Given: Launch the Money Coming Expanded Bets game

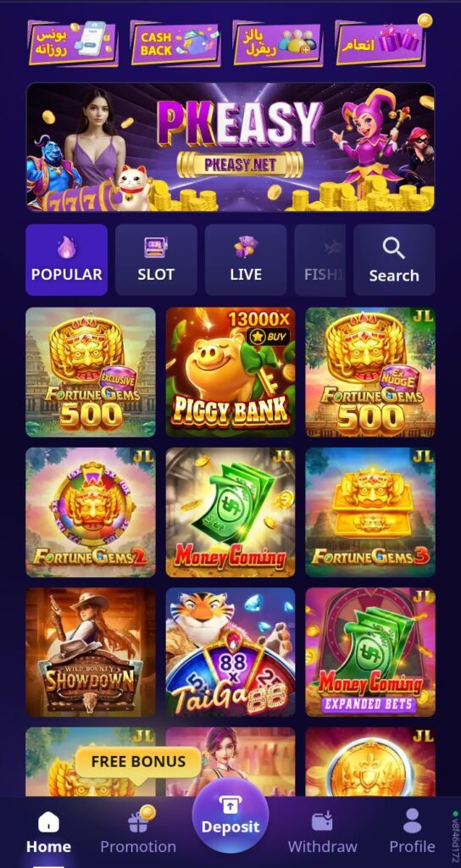Looking at the screenshot, I should click(x=370, y=652).
